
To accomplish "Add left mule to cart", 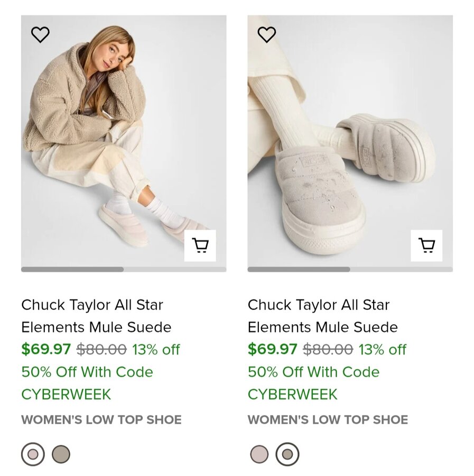I will [x=200, y=245].
